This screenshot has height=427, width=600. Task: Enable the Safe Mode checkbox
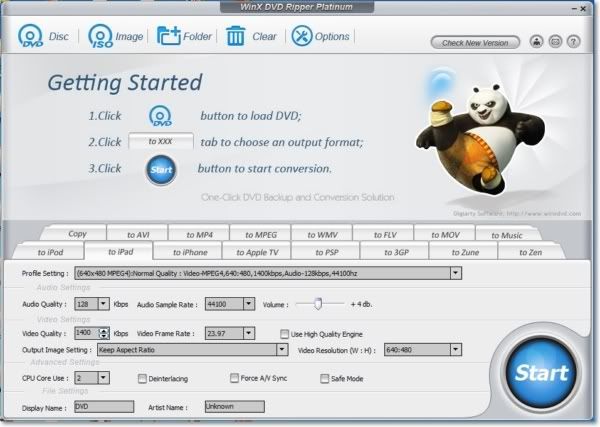click(324, 379)
